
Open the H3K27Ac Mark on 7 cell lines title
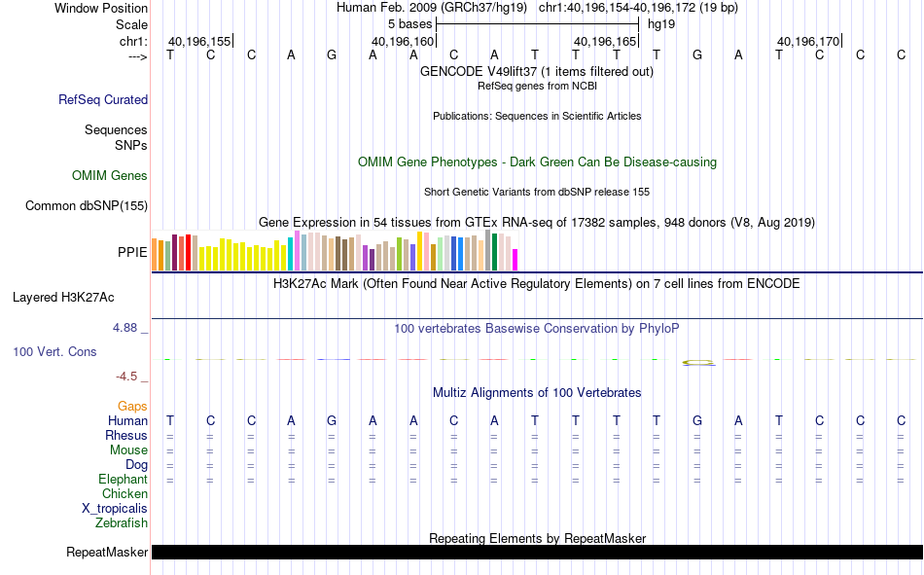point(537,284)
